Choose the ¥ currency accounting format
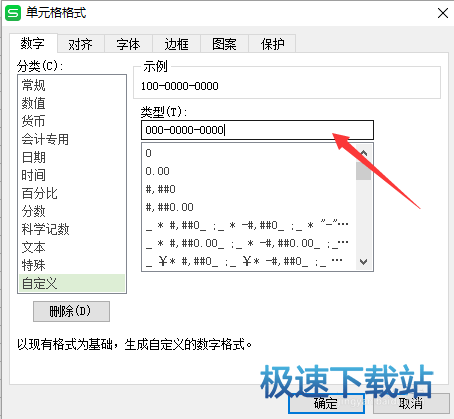Viewport: 454px width, 419px height. [x=249, y=261]
